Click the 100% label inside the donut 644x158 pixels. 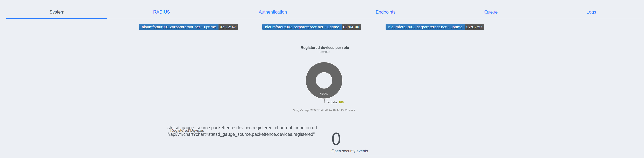[324, 94]
